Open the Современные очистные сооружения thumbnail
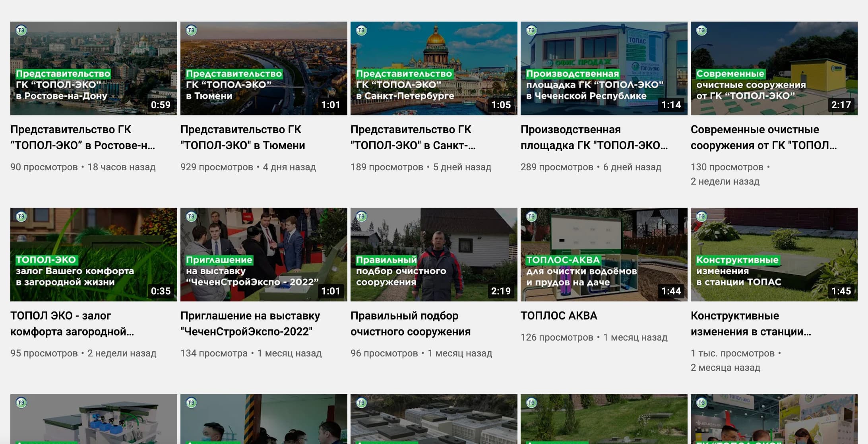868x444 pixels. point(774,68)
